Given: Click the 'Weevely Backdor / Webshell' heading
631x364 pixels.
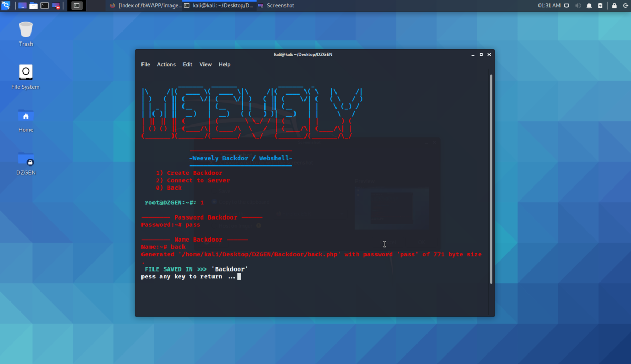Looking at the screenshot, I should click(241, 158).
